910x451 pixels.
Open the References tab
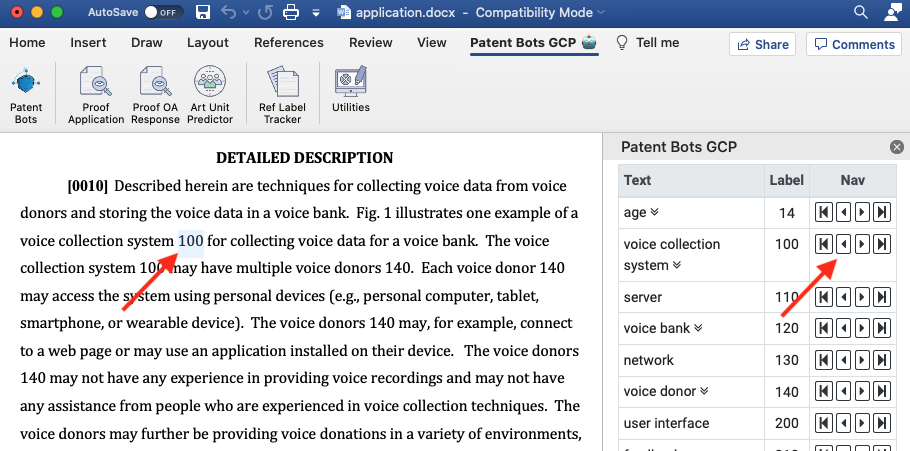tap(289, 42)
